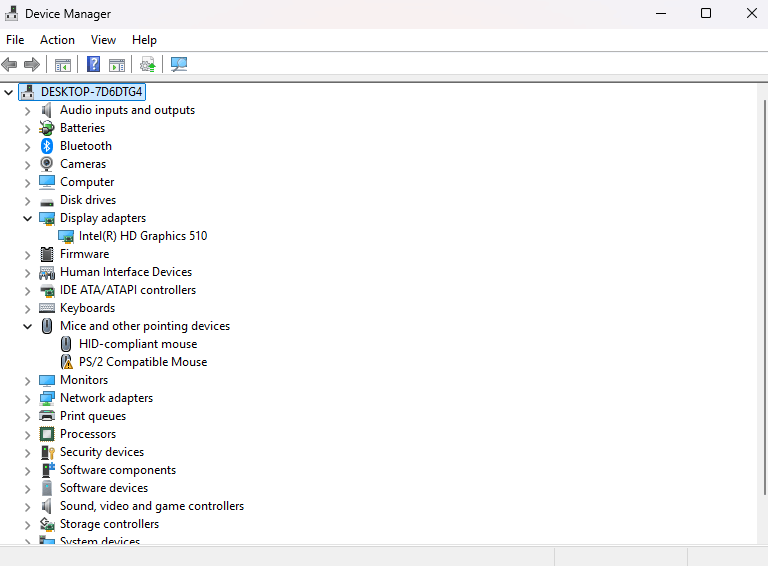This screenshot has height=566, width=768.
Task: Select the Print queues label
Action: point(93,416)
